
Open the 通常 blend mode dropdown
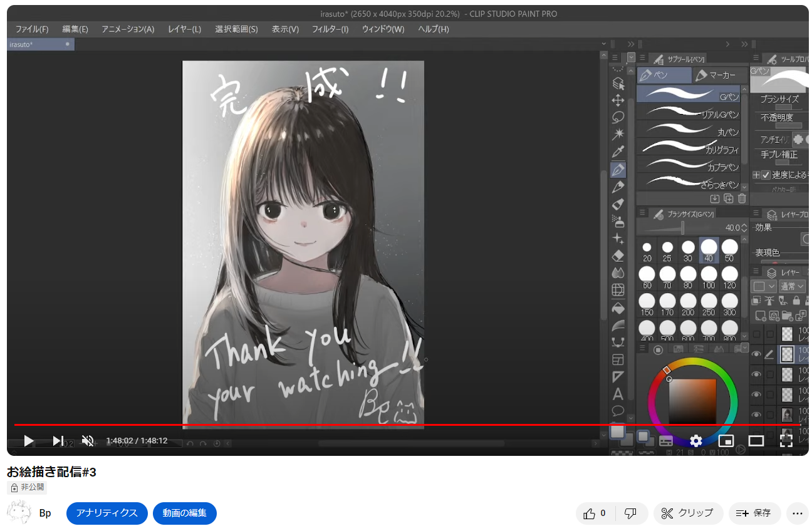coord(792,286)
